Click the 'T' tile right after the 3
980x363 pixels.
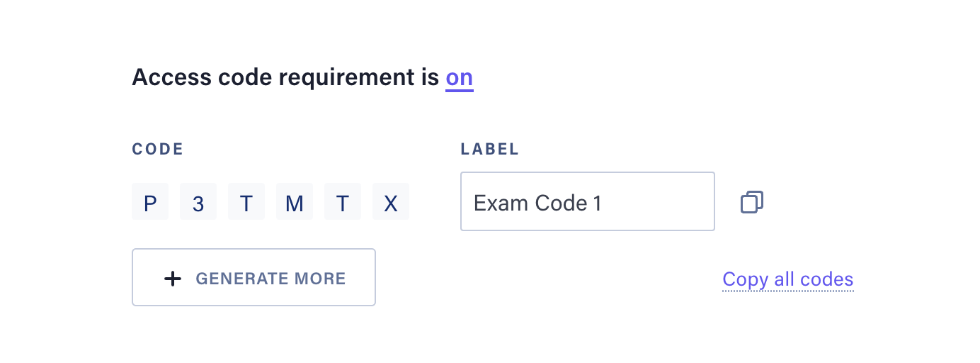pos(246,201)
